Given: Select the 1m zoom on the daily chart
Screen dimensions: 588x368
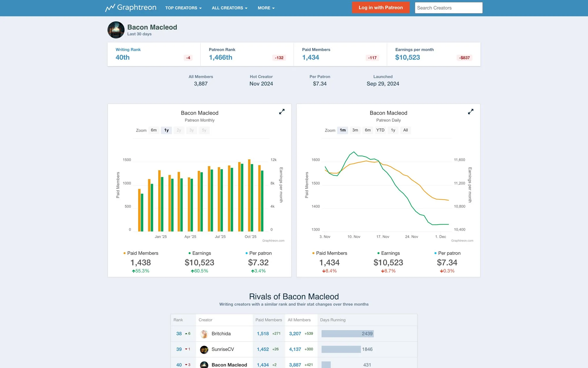Looking at the screenshot, I should [x=342, y=130].
